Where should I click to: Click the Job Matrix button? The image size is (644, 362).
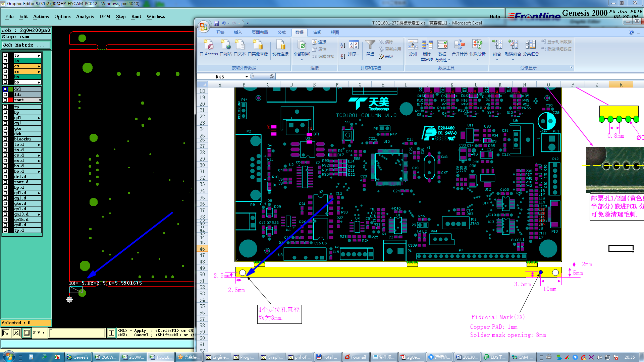click(x=26, y=45)
